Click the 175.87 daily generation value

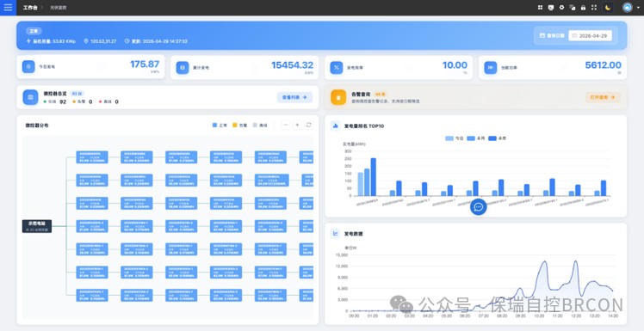pos(145,64)
